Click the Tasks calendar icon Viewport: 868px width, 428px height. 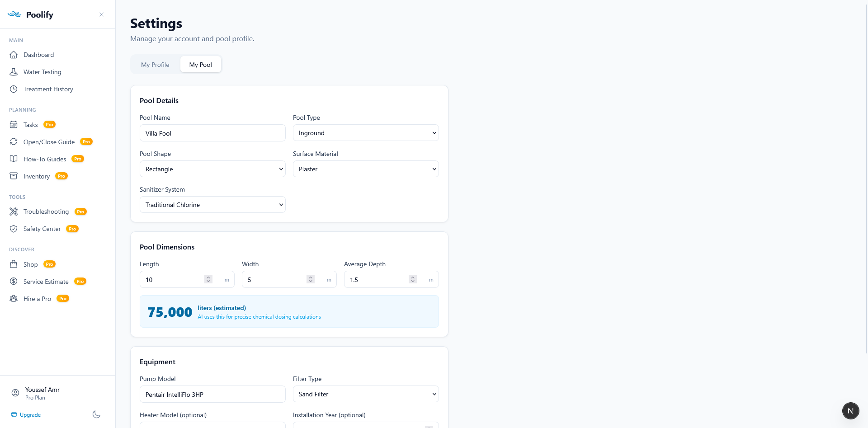pyautogui.click(x=14, y=124)
